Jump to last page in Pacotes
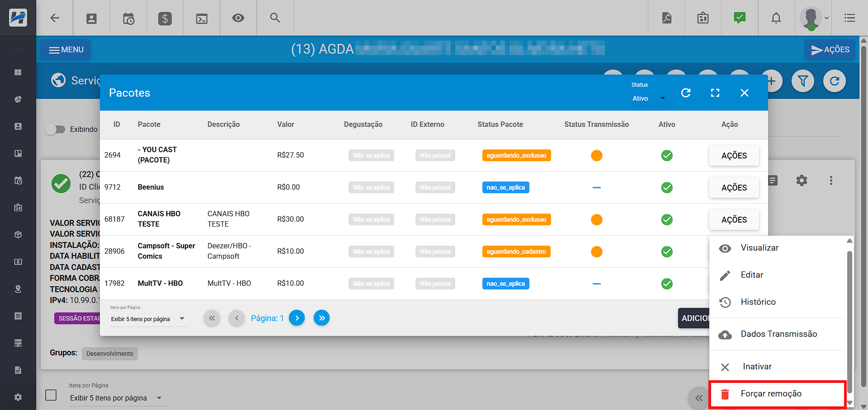Viewport: 868px width, 410px height. click(322, 318)
